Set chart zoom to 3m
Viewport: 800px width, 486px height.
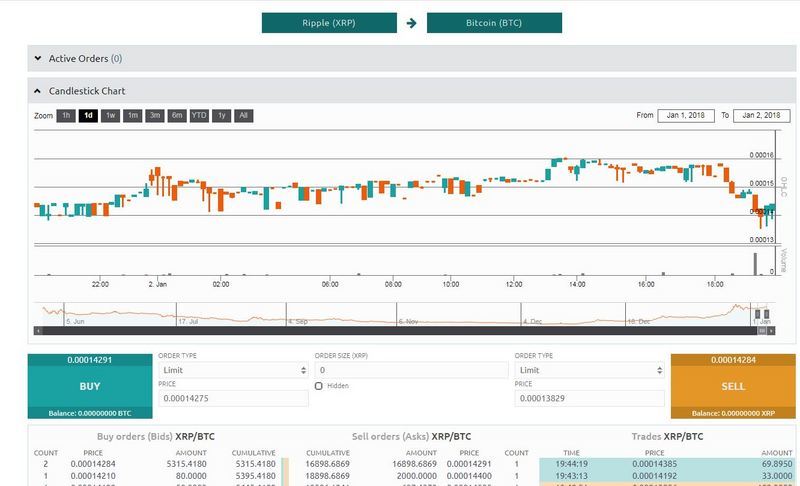coord(155,116)
